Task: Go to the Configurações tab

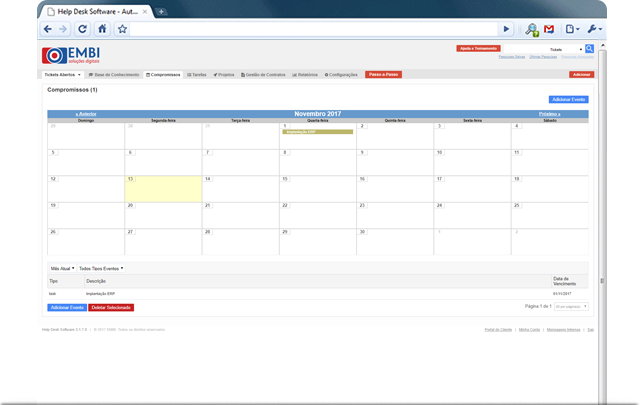Action: (342, 75)
